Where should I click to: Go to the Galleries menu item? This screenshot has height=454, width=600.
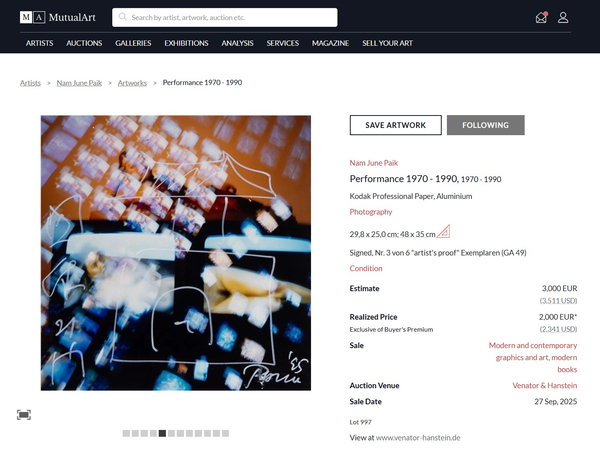[133, 43]
